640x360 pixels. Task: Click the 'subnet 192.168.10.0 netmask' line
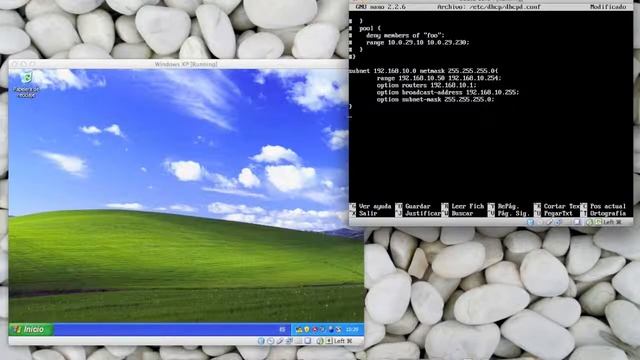pyautogui.click(x=423, y=71)
